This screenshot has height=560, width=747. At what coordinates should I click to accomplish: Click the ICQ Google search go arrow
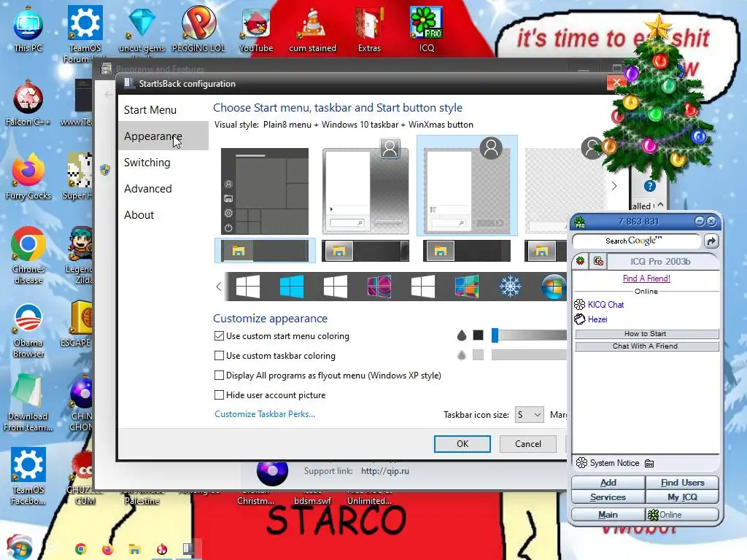click(711, 241)
